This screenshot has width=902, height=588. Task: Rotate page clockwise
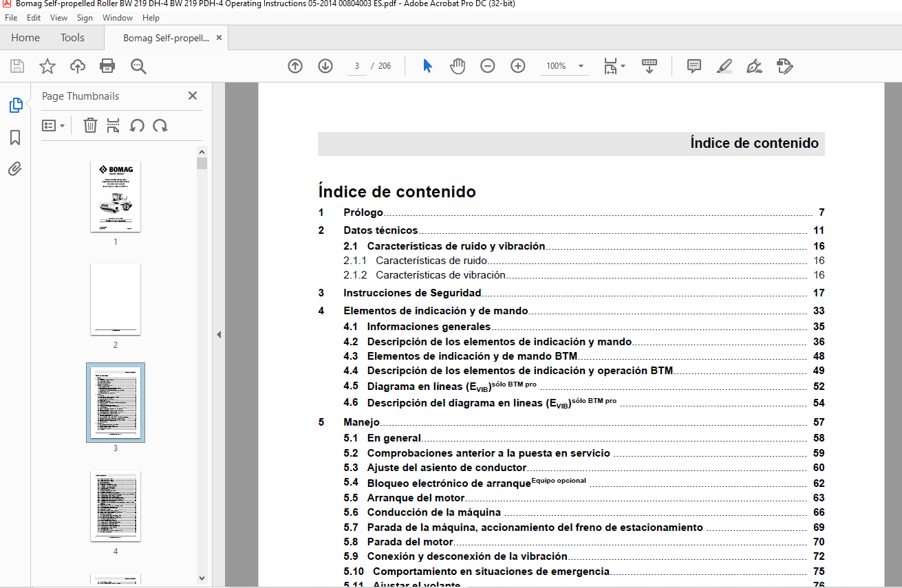click(160, 126)
